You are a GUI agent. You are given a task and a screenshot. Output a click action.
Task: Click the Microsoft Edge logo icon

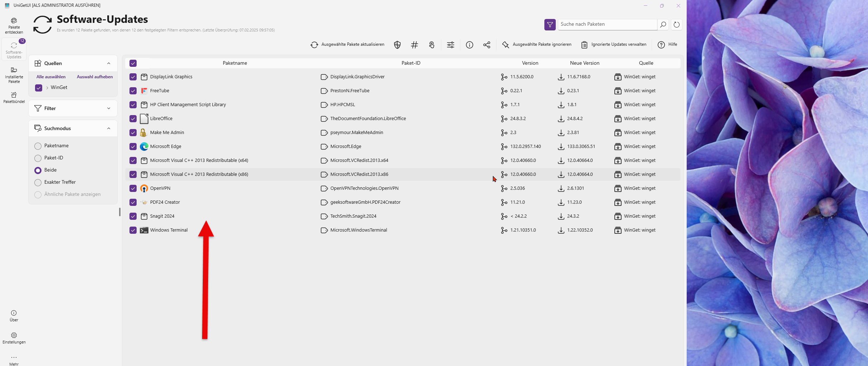click(144, 147)
